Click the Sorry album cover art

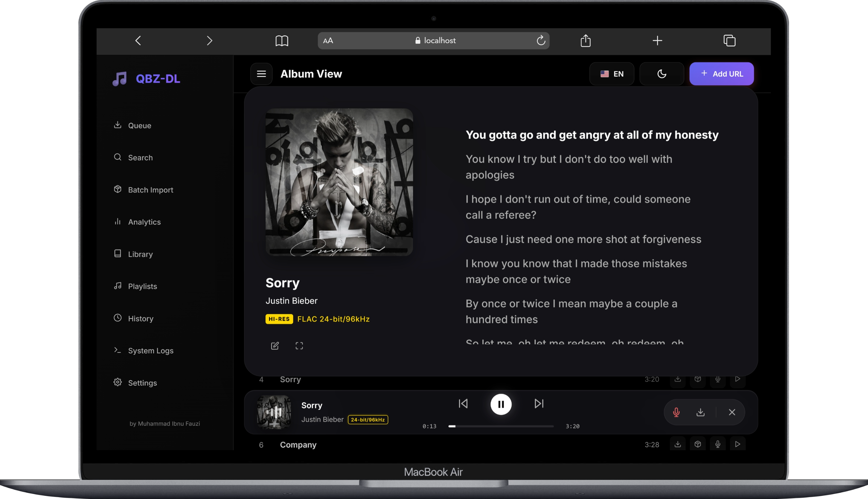click(339, 182)
